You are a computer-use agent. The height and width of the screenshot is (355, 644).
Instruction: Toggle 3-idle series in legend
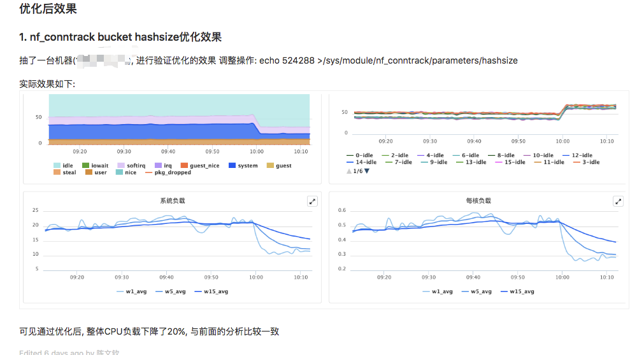[x=587, y=162]
